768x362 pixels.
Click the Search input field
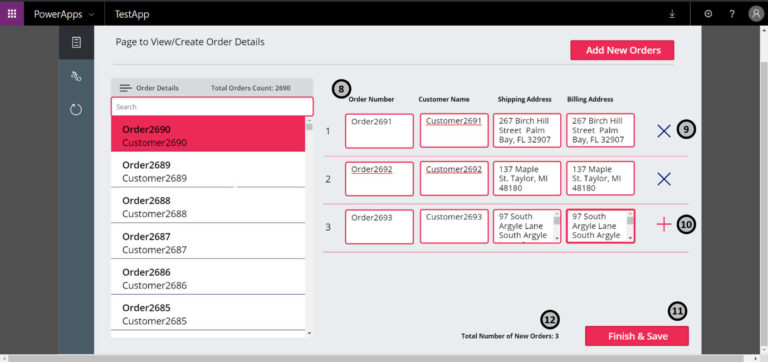coord(212,106)
